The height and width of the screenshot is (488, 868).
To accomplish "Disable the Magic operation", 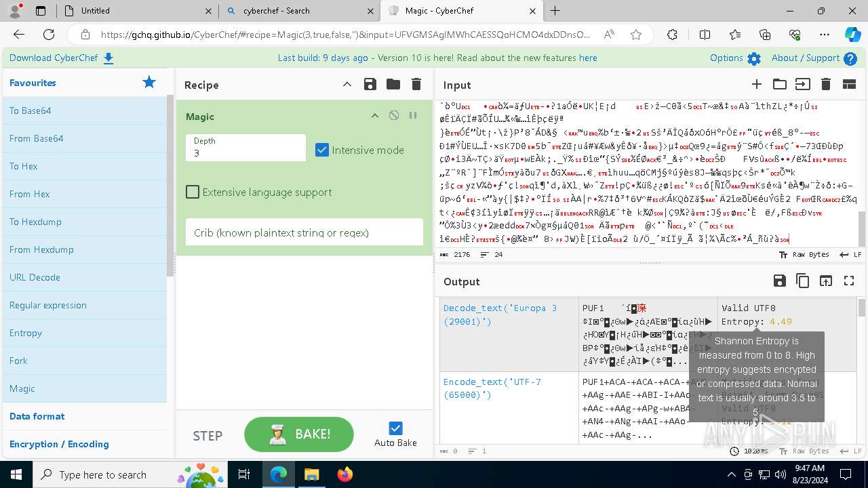I will (394, 115).
